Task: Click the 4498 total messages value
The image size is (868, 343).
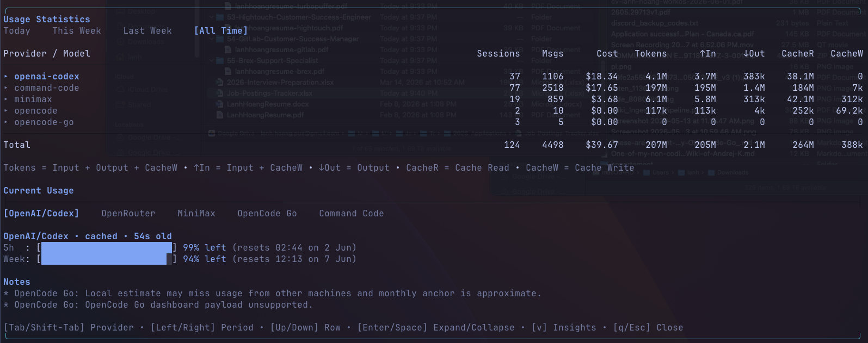Action: click(553, 145)
